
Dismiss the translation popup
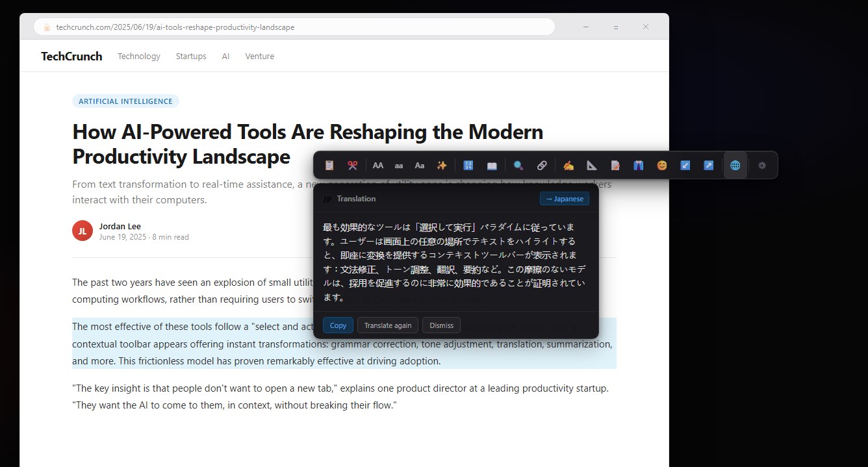point(442,325)
